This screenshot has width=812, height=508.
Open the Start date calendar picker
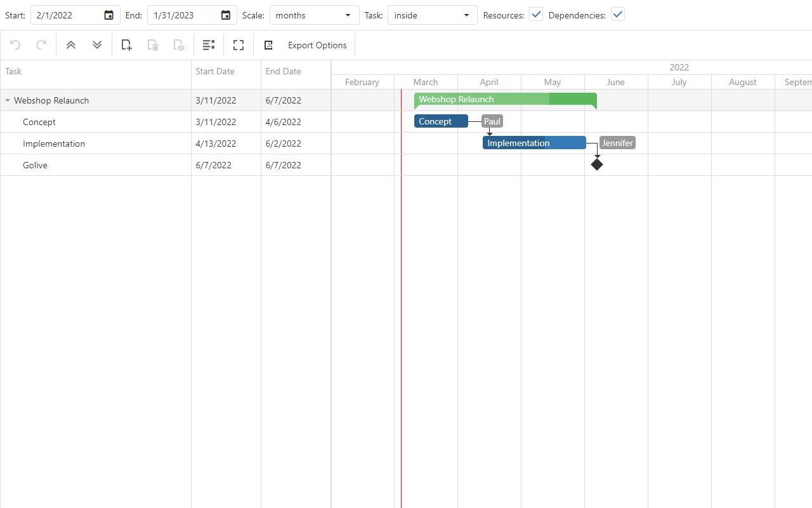[108, 15]
